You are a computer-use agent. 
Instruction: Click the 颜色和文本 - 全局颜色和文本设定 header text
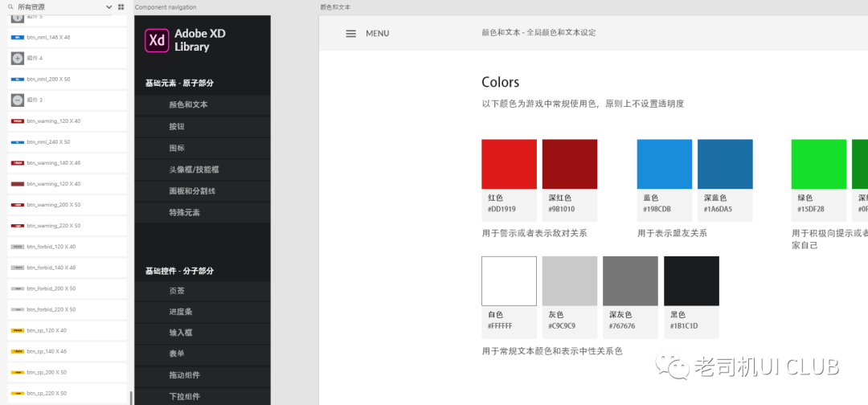pyautogui.click(x=538, y=33)
